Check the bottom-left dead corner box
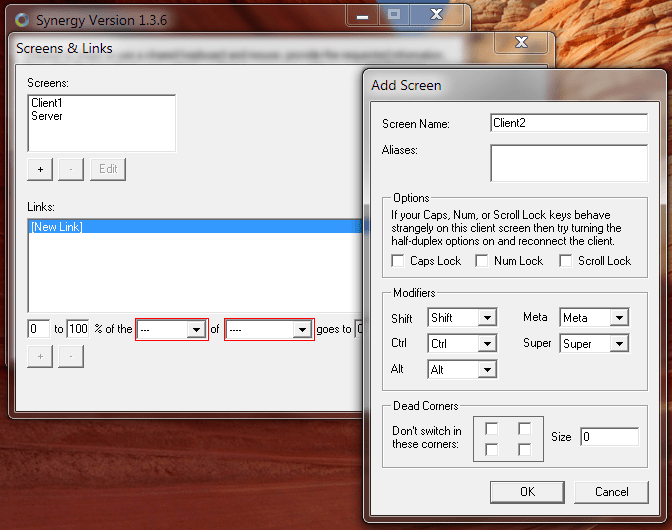 pos(492,449)
